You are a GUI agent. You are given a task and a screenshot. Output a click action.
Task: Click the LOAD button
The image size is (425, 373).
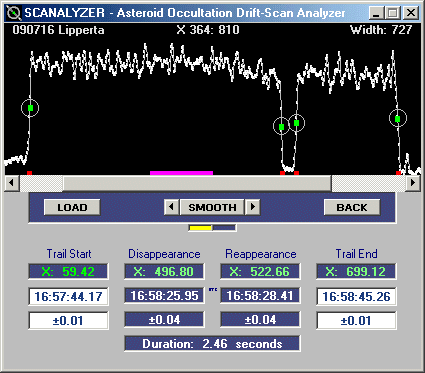pyautogui.click(x=72, y=207)
